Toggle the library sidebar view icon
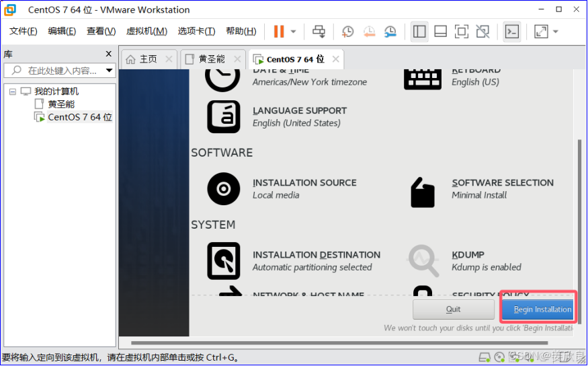588x366 pixels. pos(419,32)
